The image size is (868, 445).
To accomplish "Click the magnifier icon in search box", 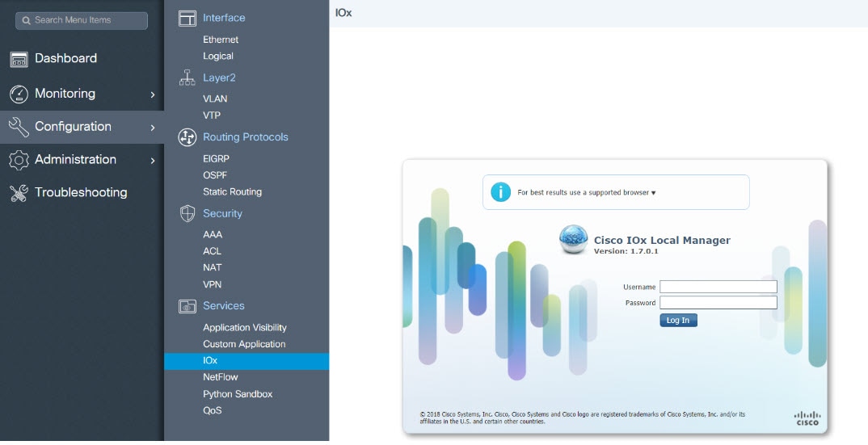I will 26,20.
